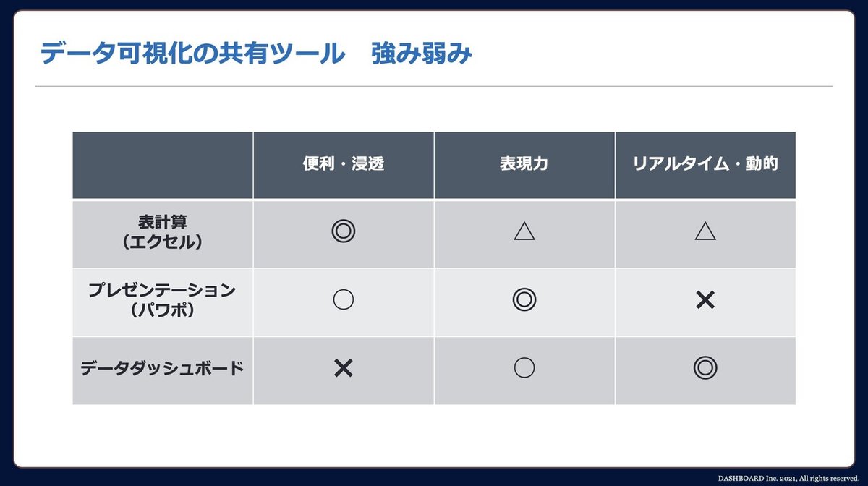The image size is (868, 486).
Task: Select the single circle in the データダッシュボード row
Action: [x=524, y=368]
